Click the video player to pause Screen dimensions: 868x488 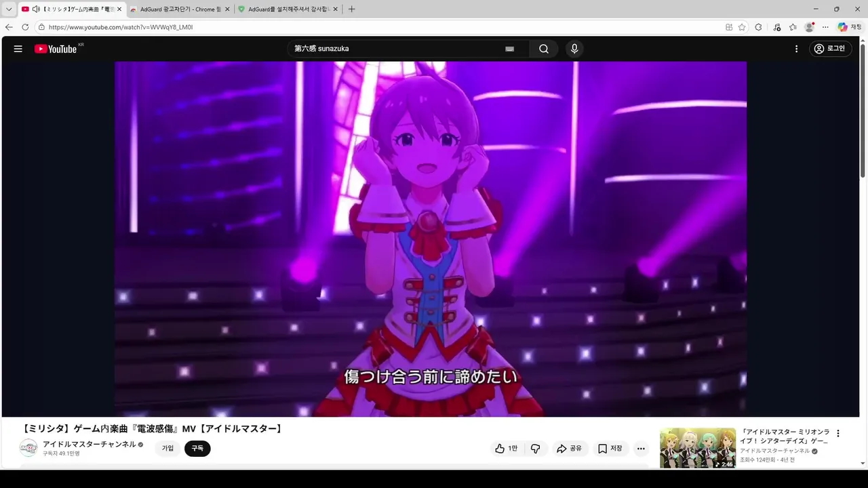click(x=431, y=239)
